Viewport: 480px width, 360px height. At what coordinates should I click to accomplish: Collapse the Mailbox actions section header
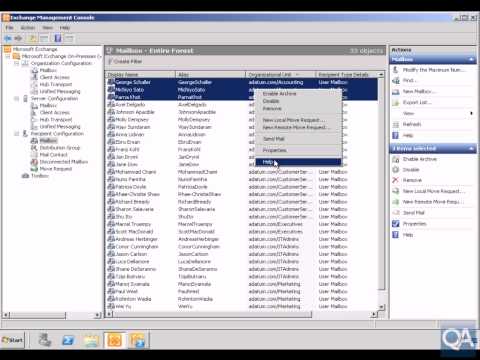coord(471,59)
